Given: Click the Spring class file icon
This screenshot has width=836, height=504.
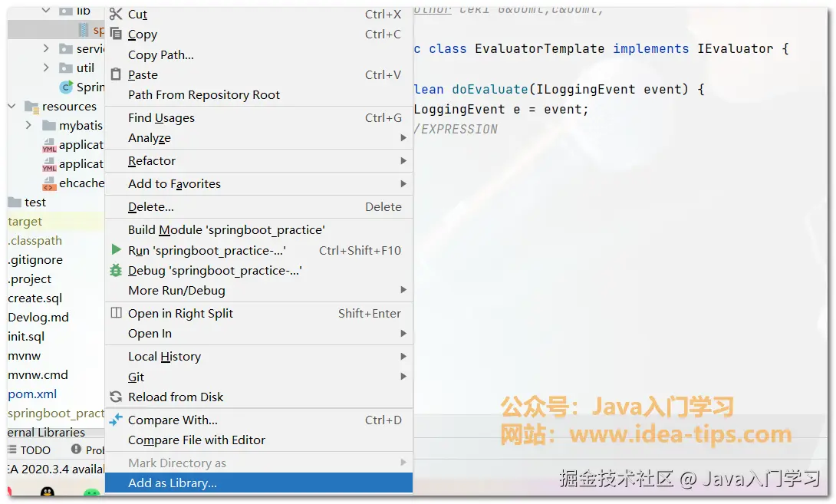Looking at the screenshot, I should click(x=67, y=87).
